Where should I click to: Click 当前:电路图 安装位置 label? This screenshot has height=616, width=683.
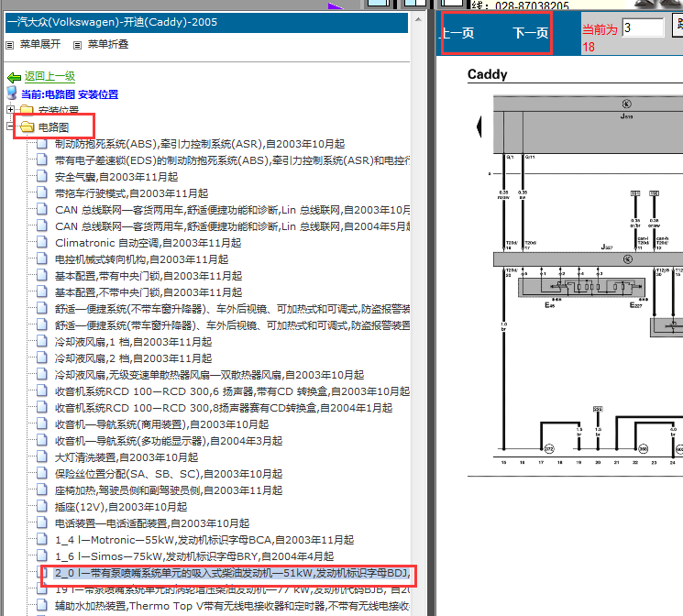[70, 94]
